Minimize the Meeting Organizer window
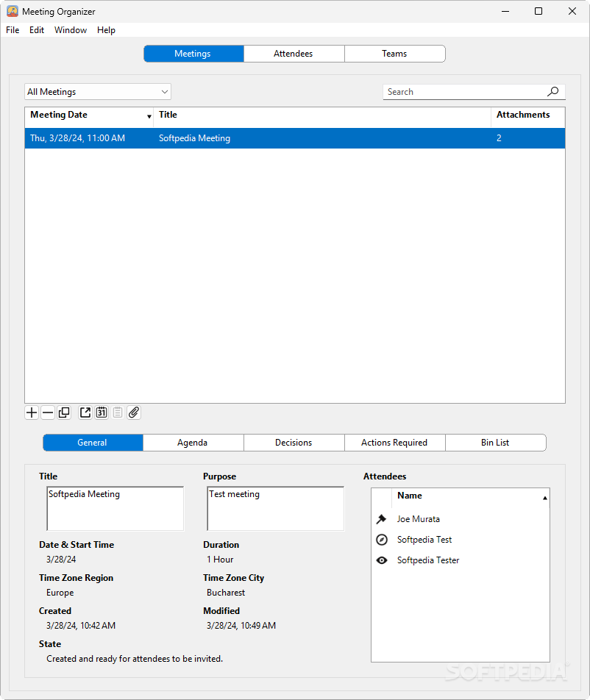The width and height of the screenshot is (590, 700). 505,11
